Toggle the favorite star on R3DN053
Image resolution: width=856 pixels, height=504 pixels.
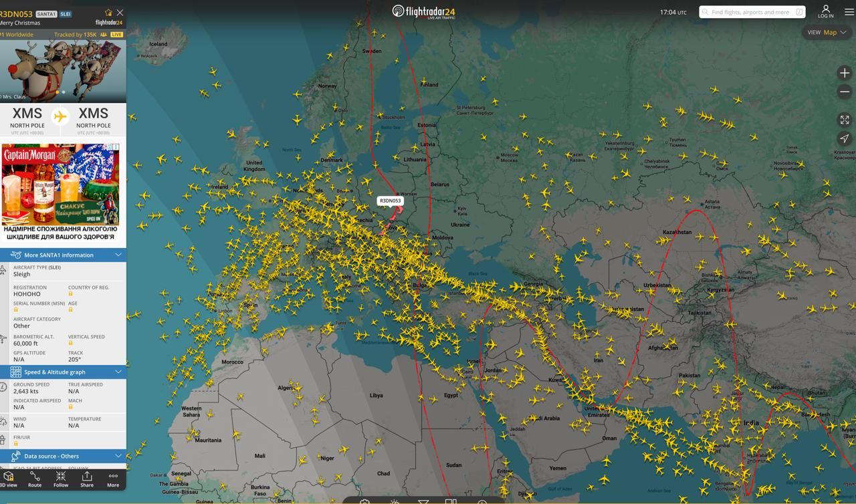coord(108,11)
